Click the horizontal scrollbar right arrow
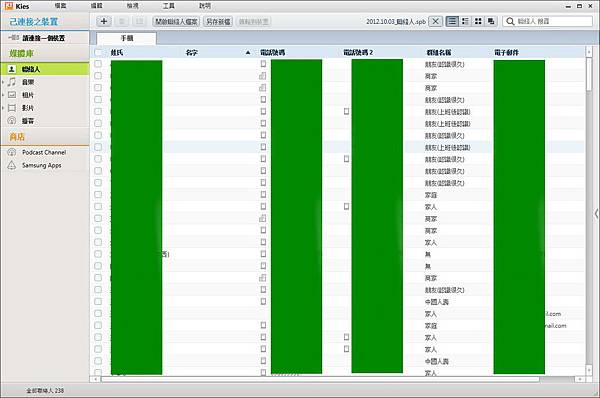600x398 pixels. click(x=580, y=379)
